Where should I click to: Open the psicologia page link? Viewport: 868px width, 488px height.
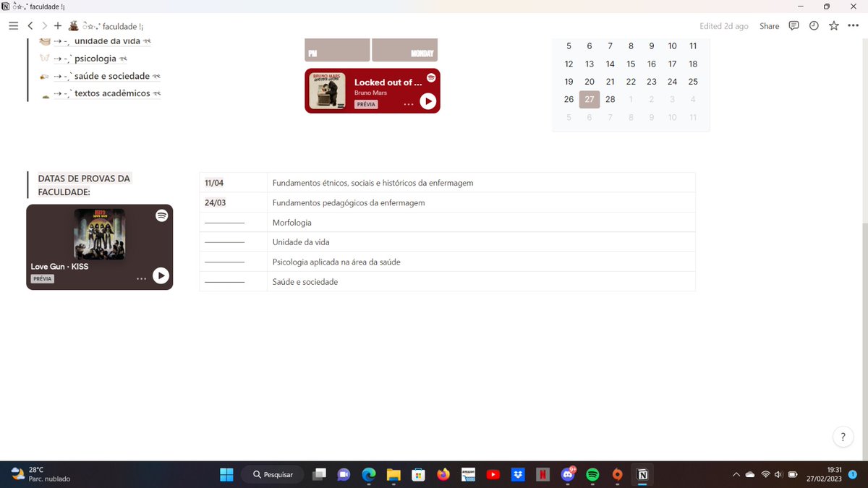95,59
